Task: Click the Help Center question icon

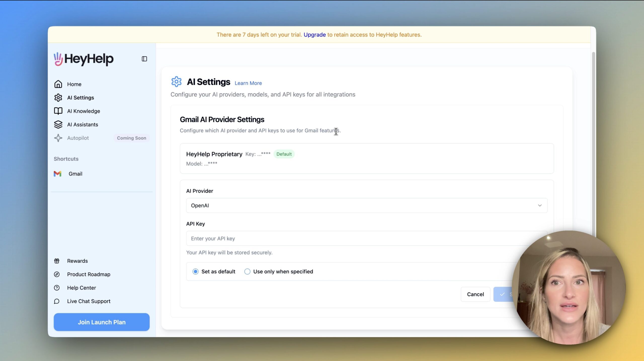Action: coord(57,288)
